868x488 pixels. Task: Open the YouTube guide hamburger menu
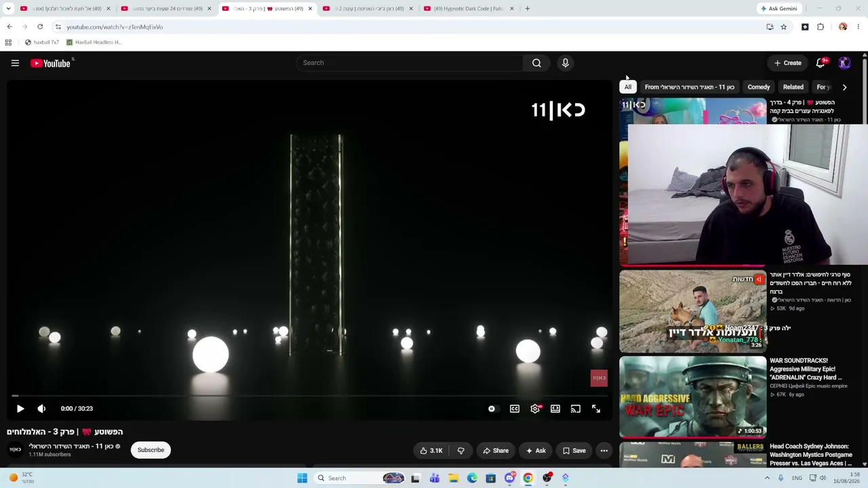(x=15, y=63)
